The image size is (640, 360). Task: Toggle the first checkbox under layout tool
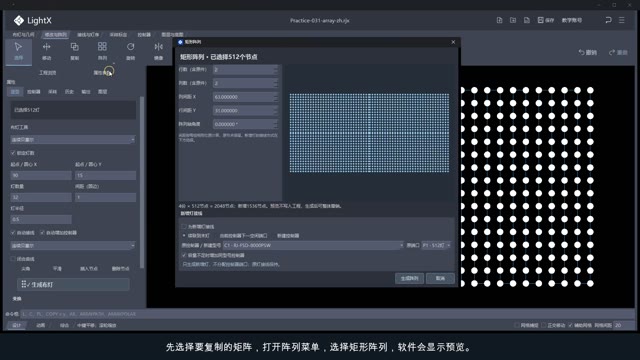coord(13,153)
